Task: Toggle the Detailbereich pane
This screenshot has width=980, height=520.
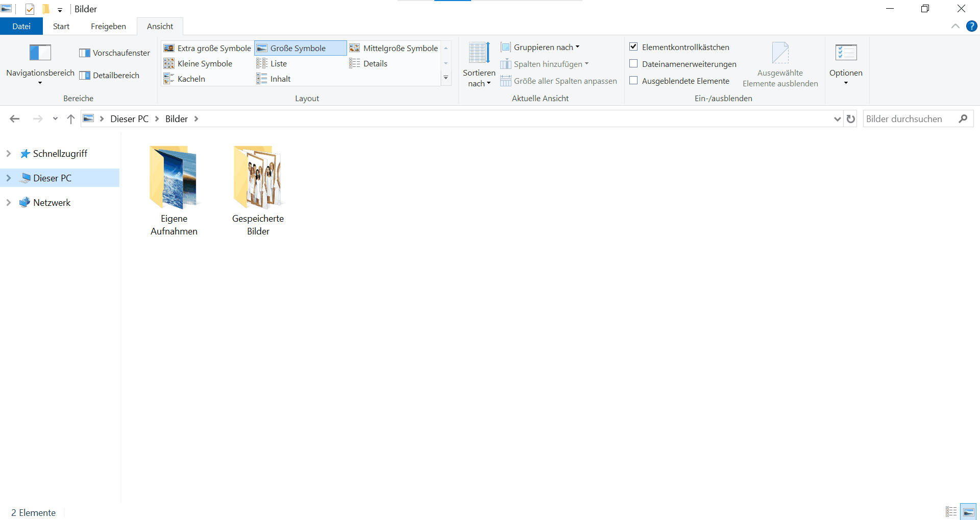Action: [x=110, y=76]
